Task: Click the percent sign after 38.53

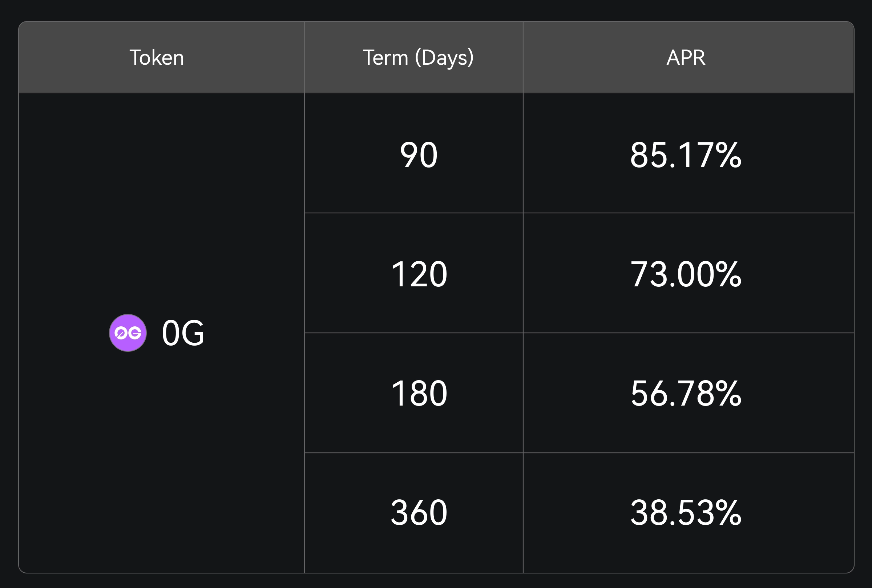Action: (x=728, y=512)
